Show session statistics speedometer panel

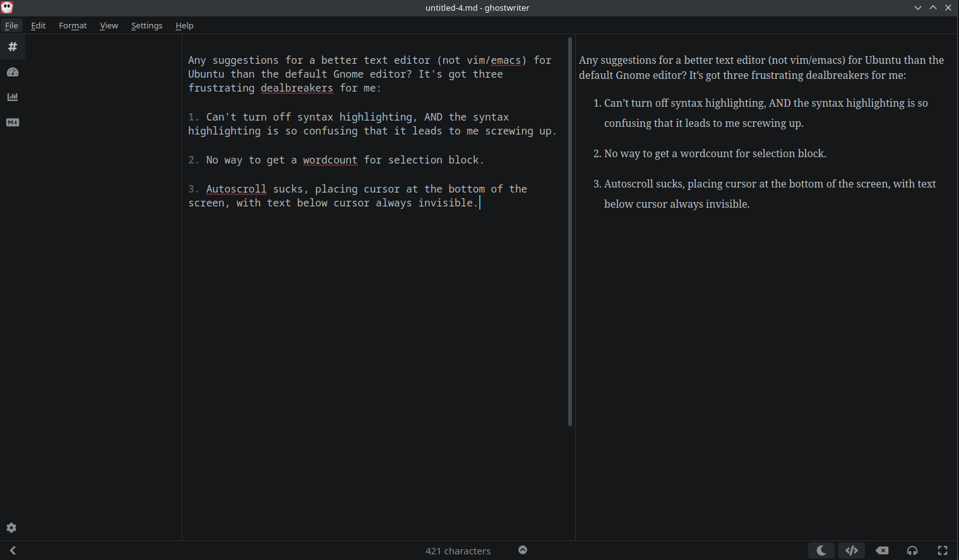click(x=12, y=72)
